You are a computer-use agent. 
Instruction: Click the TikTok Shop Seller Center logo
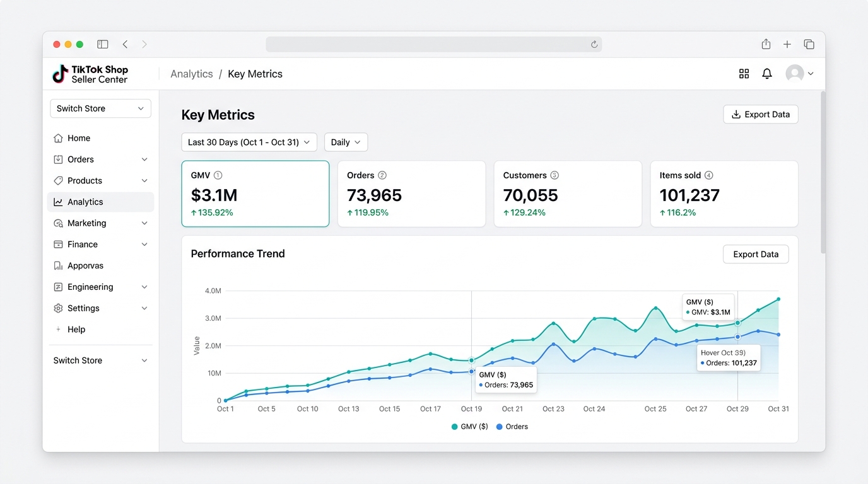click(90, 74)
